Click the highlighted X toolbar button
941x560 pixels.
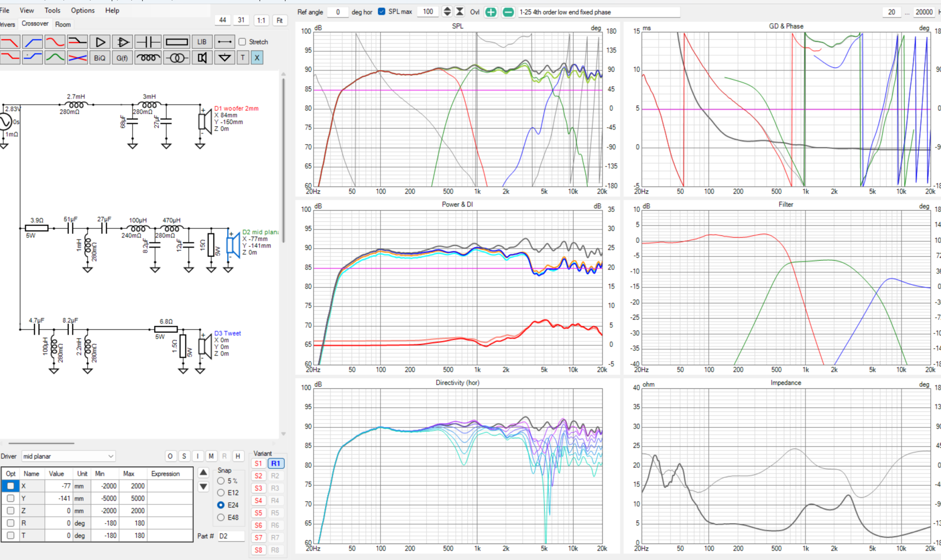(x=257, y=57)
